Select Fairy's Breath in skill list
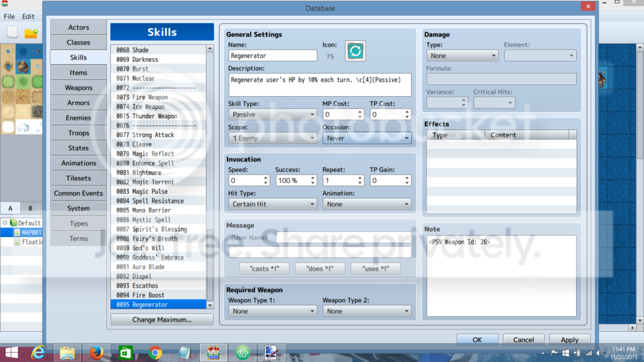The image size is (644, 362). click(158, 238)
